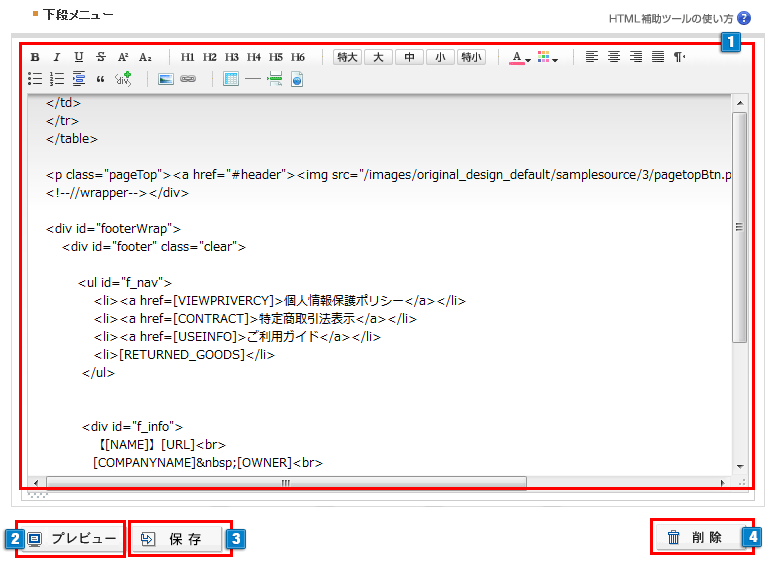Apply strikethrough to text
The height and width of the screenshot is (566, 780).
tap(101, 57)
